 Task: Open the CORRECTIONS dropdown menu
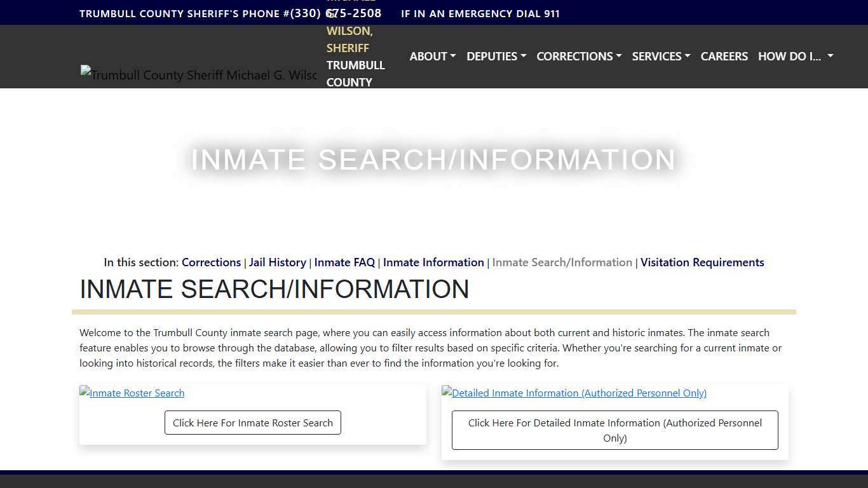(x=578, y=56)
